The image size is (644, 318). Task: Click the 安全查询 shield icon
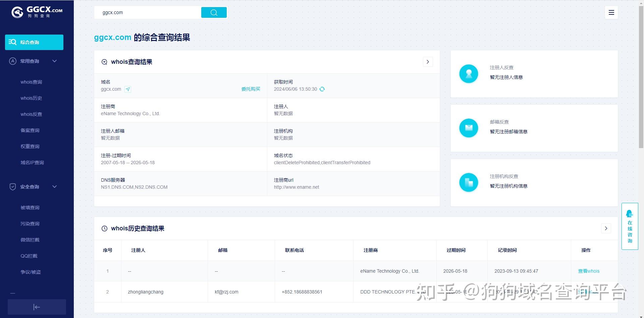[x=13, y=187]
